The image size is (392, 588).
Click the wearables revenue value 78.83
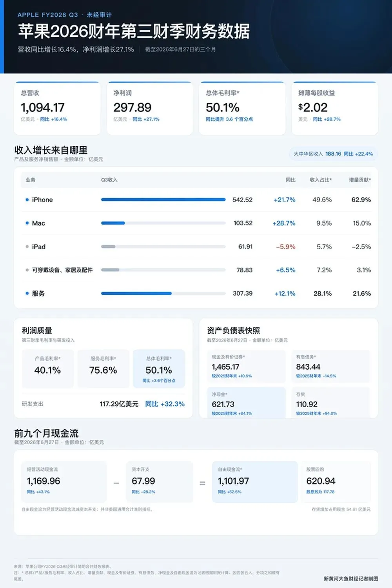245,270
